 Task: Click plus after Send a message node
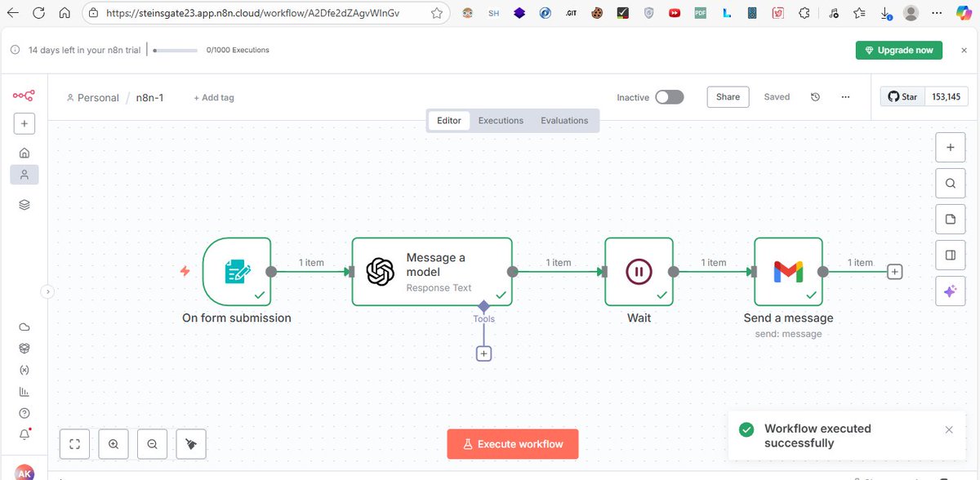pyautogui.click(x=895, y=272)
